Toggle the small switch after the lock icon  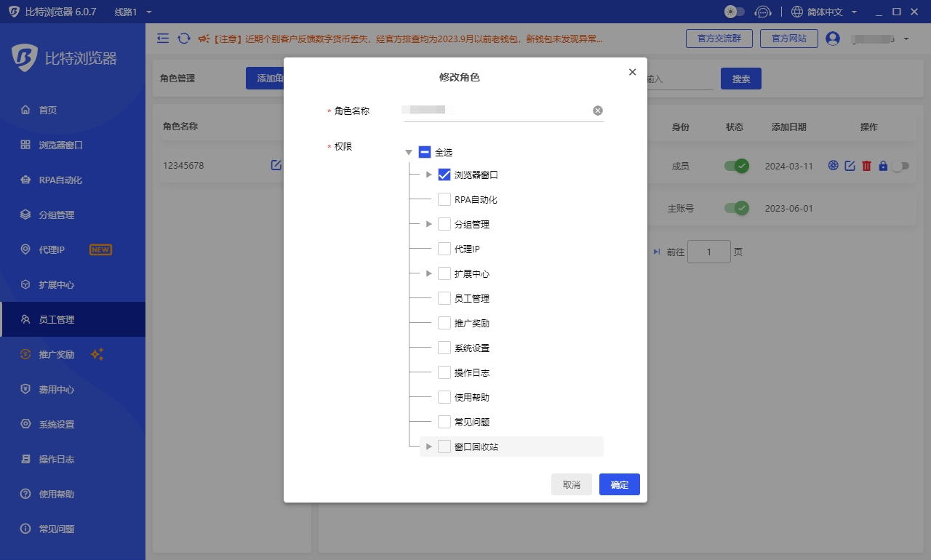pyautogui.click(x=900, y=166)
